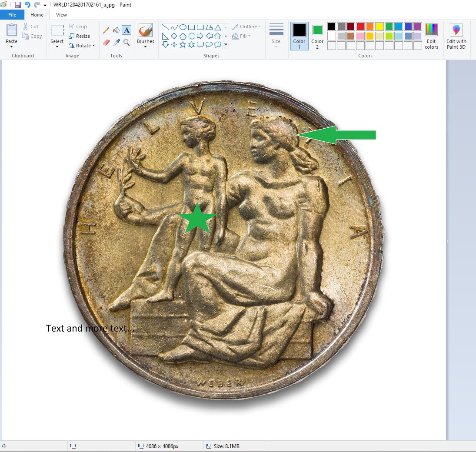Click the Crop button
Viewport: 476px width, 452px height.
(x=78, y=27)
